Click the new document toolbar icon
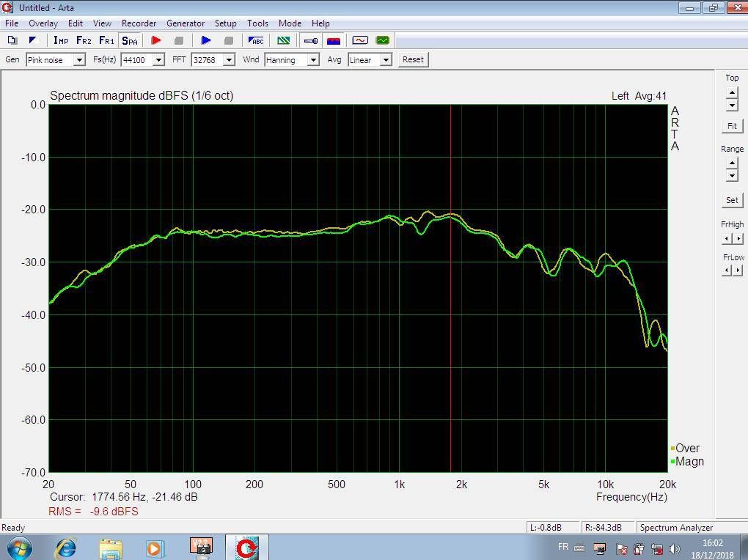Image resolution: width=748 pixels, height=560 pixels. [12, 40]
